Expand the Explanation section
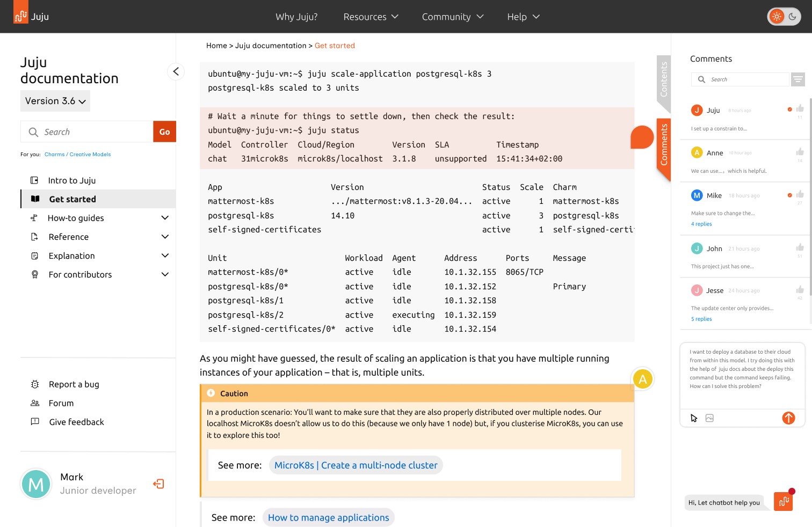 tap(165, 255)
